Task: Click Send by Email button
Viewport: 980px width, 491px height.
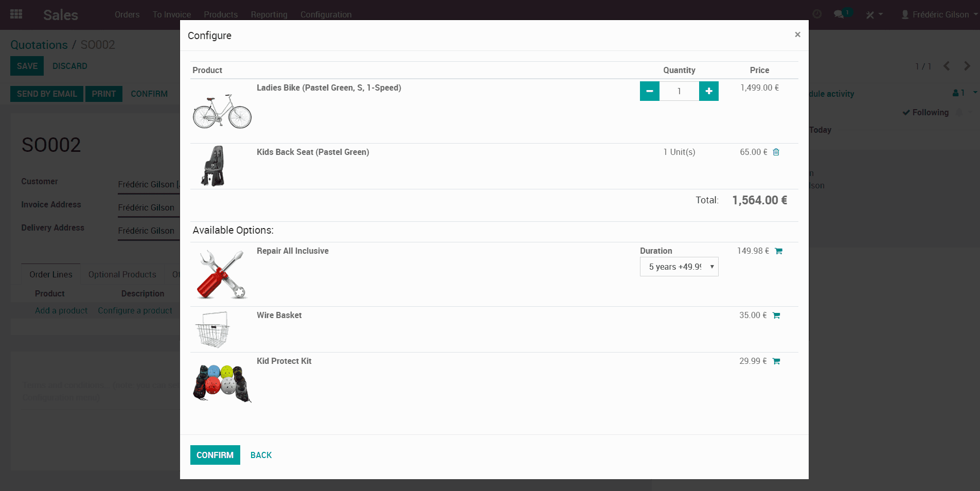Action: coord(47,94)
